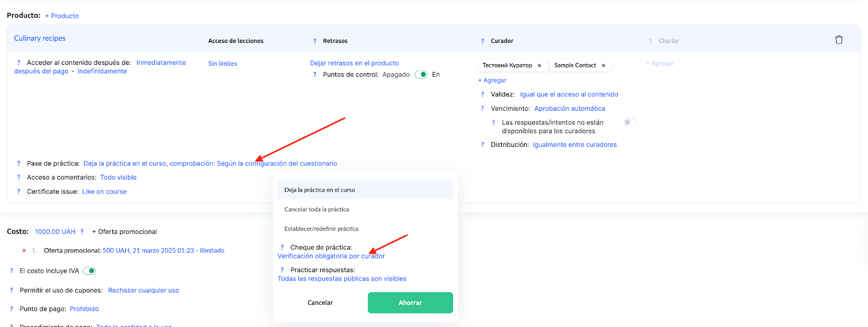The height and width of the screenshot is (327, 868).
Task: Open help icon for Cheque de práctica
Action: (282, 248)
